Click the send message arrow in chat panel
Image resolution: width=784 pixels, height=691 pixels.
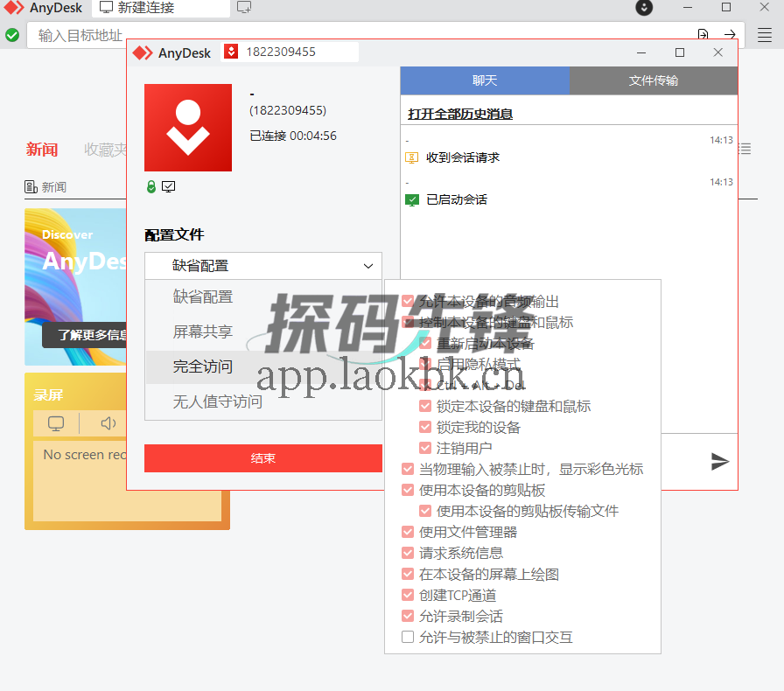(x=719, y=462)
